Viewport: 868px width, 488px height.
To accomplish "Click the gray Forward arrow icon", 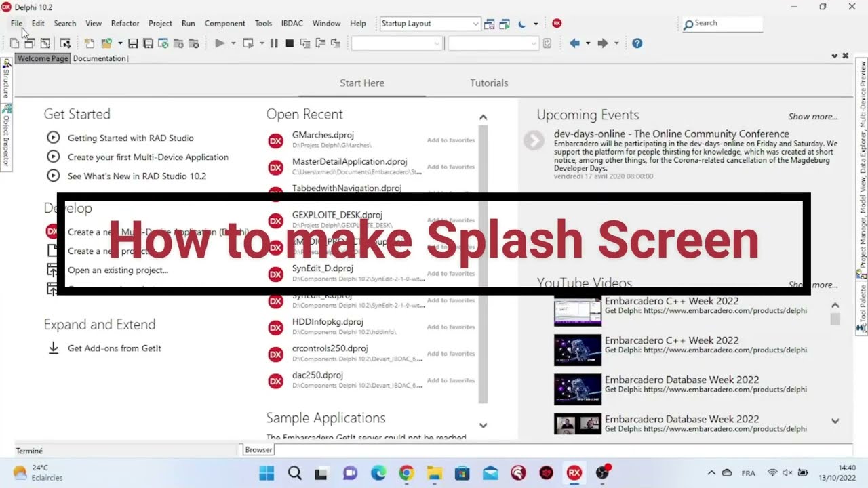I will point(602,43).
